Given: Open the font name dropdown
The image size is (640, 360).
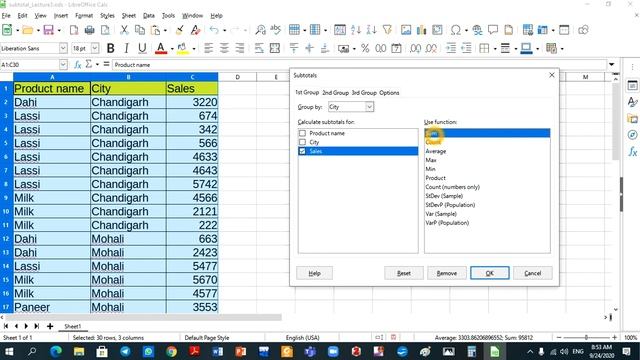Looking at the screenshot, I should click(x=63, y=48).
